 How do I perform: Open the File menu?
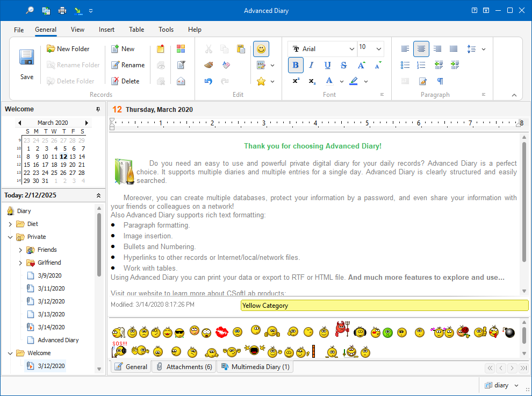pyautogui.click(x=19, y=30)
